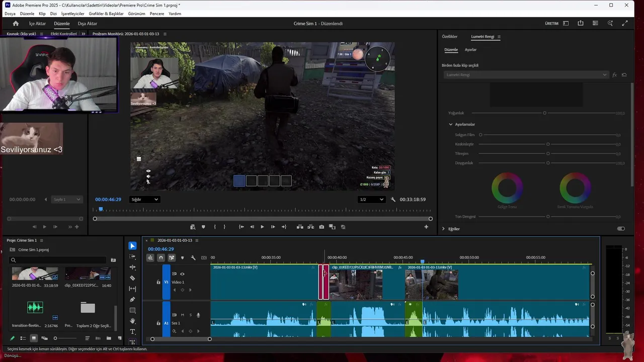Screen dimensions: 644x362
Task: Open the Düzenle menu in the menu bar
Action: coord(27,14)
